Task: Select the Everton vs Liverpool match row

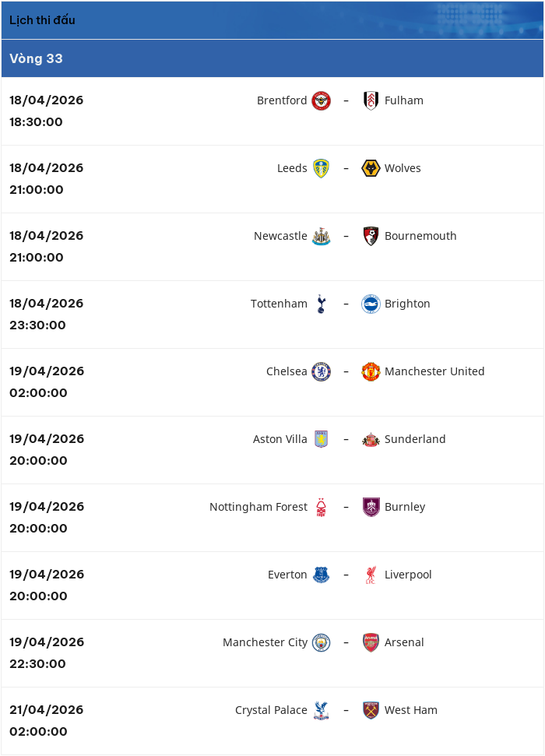Action: [272, 585]
